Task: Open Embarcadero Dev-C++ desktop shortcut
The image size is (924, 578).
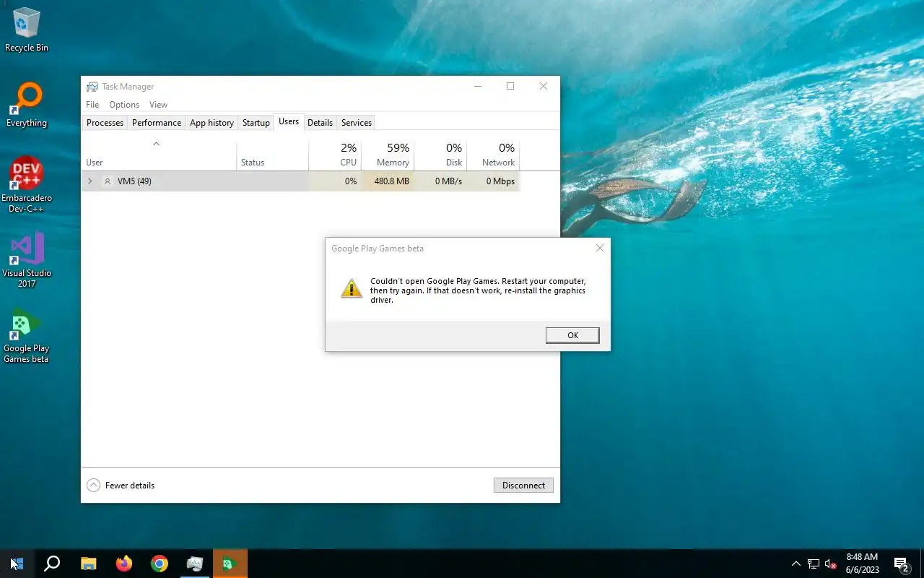Action: point(27,185)
